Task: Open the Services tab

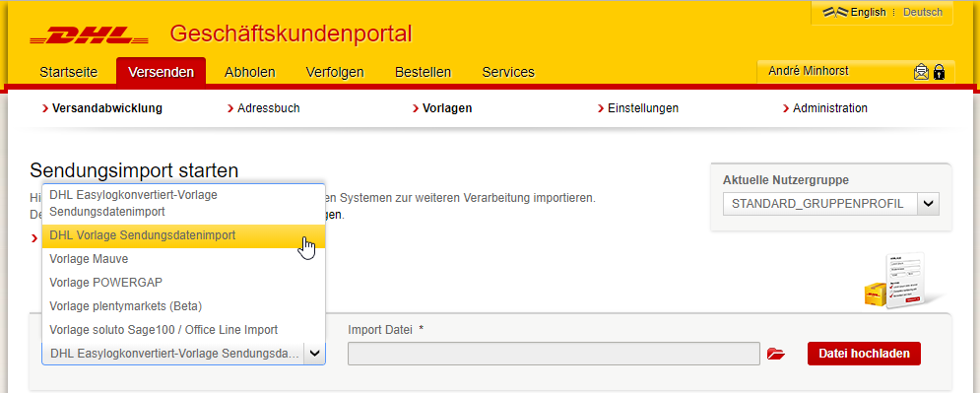Action: (508, 72)
